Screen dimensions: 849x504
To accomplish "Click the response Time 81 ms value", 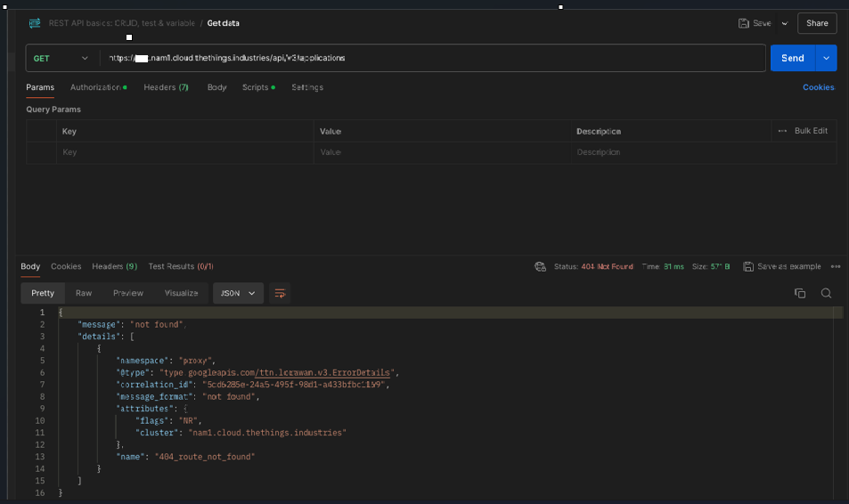I will [673, 266].
